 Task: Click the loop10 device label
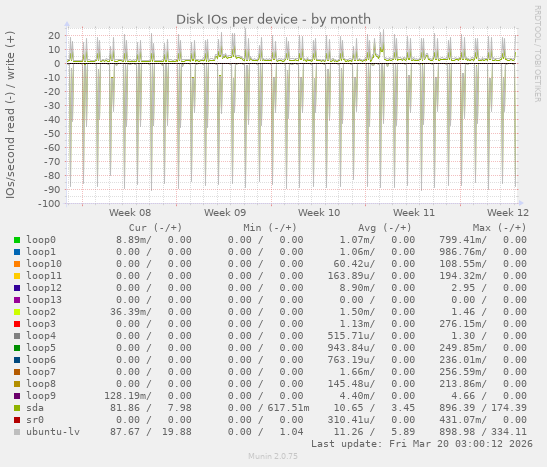pos(44,264)
